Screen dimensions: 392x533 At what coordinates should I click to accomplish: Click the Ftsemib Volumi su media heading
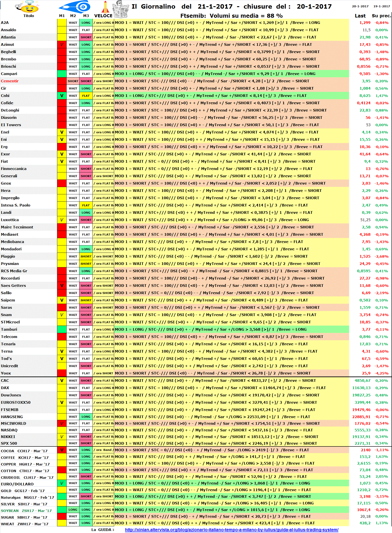231,16
